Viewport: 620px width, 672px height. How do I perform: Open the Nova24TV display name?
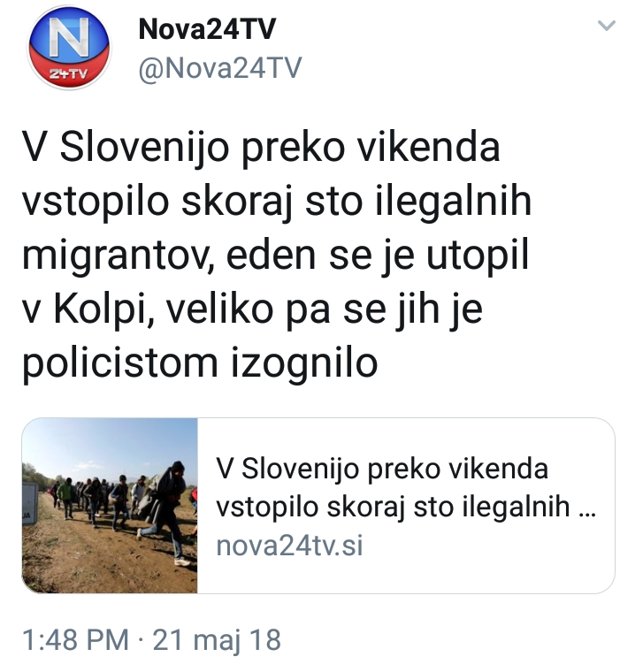coord(207,29)
